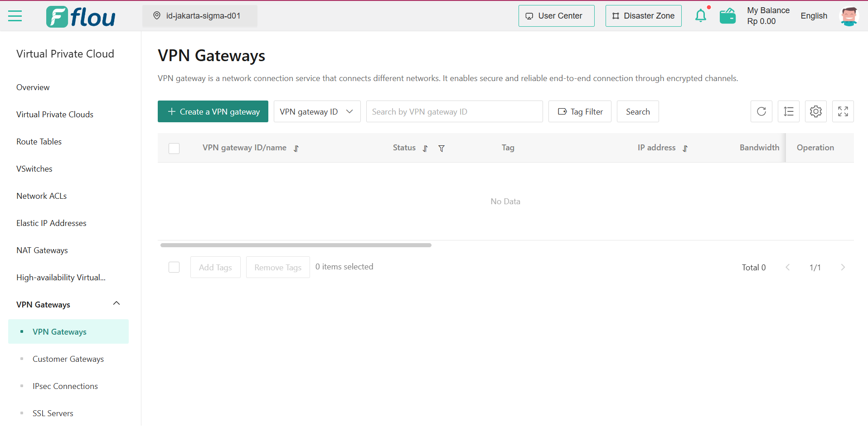868x427 pixels.
Task: Open the id-jakarta-sigma-d01 region selector
Action: (200, 16)
